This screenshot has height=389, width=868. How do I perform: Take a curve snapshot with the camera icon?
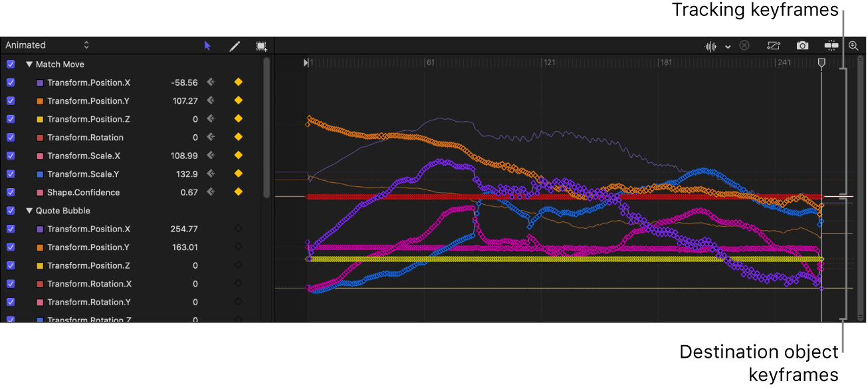(802, 46)
